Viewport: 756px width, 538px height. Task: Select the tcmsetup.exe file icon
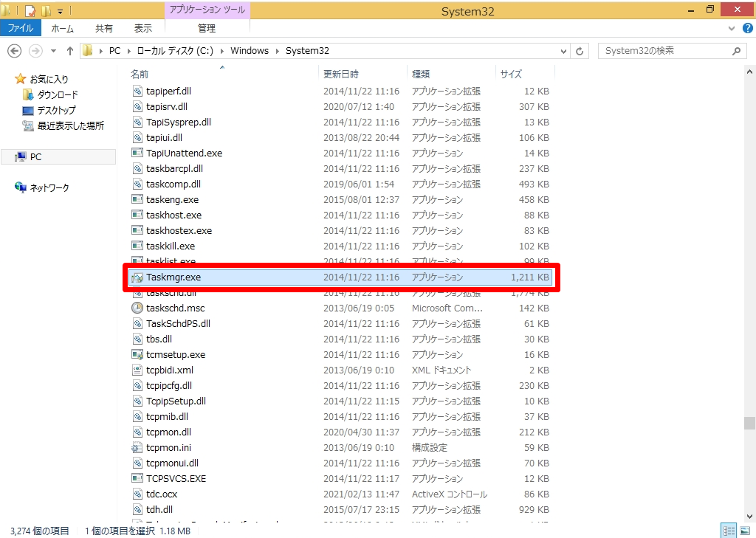[x=137, y=354]
